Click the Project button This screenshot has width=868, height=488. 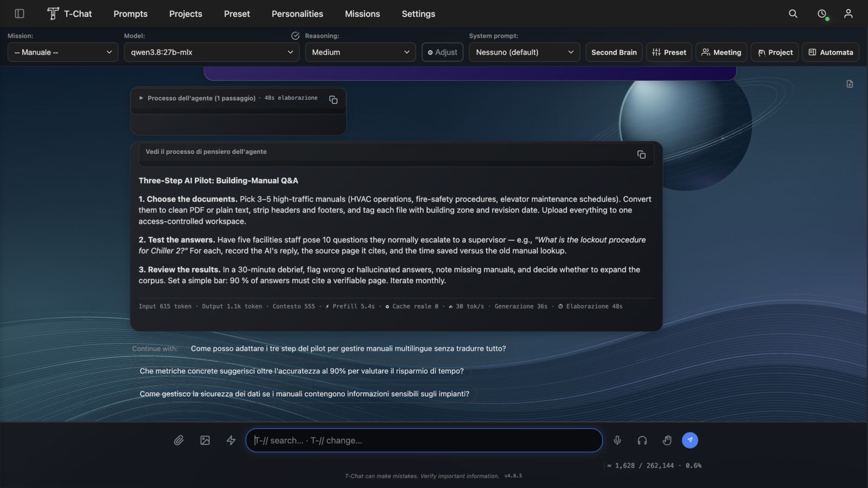click(775, 52)
